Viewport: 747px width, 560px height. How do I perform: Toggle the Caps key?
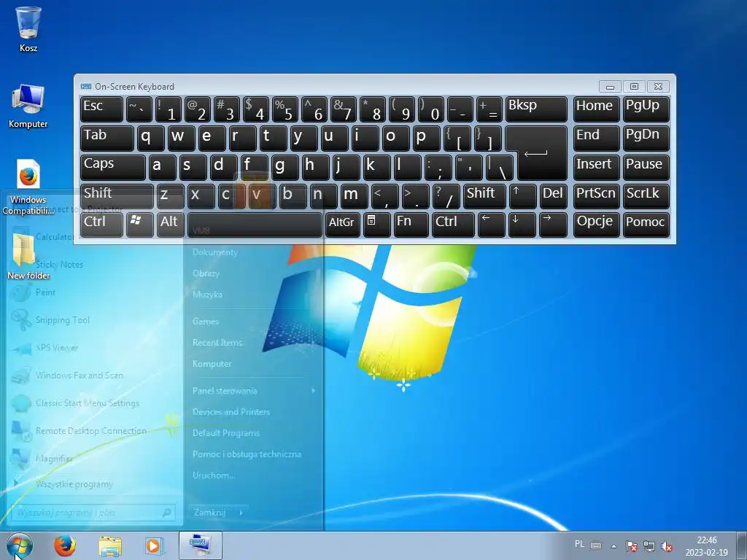(x=112, y=167)
